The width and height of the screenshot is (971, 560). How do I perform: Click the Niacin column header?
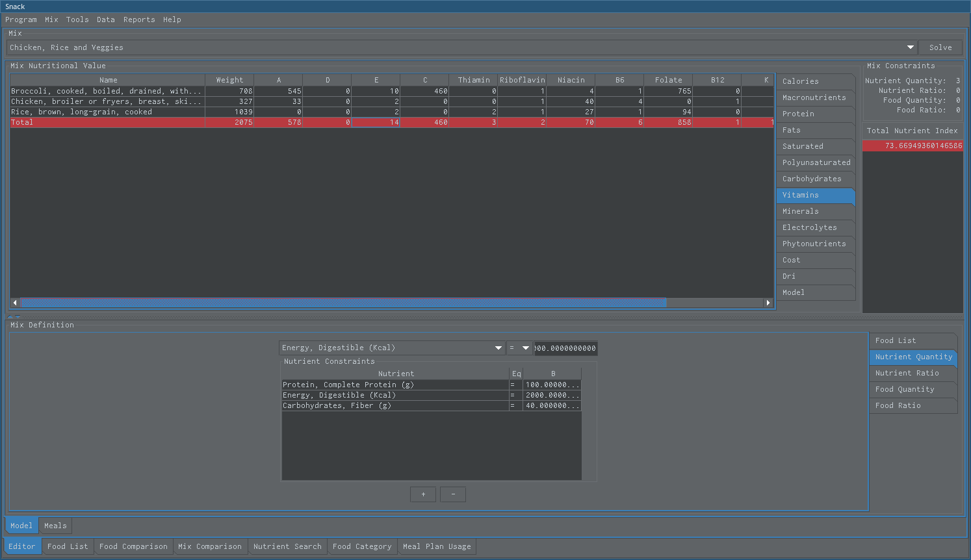click(571, 80)
